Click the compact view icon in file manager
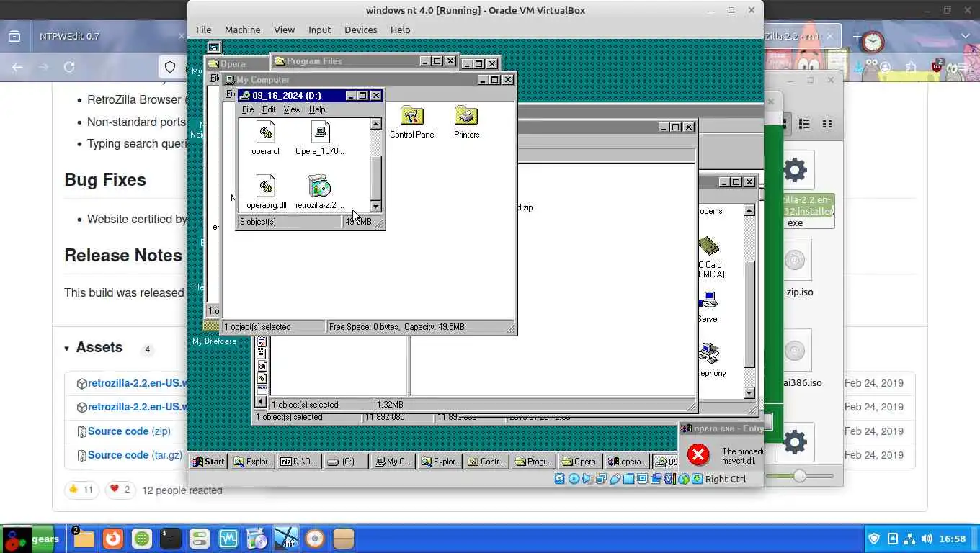The width and height of the screenshot is (980, 553). click(827, 124)
